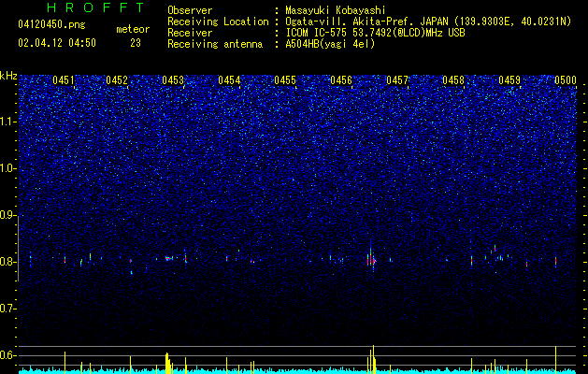This screenshot has width=588, height=374.
Task: Click the grey frequency range bar on left axis
Action: [18, 249]
